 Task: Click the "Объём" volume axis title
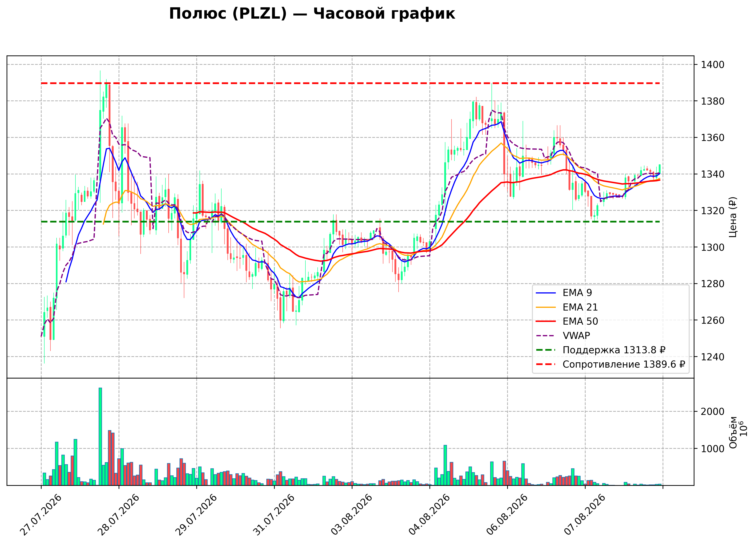(x=733, y=432)
